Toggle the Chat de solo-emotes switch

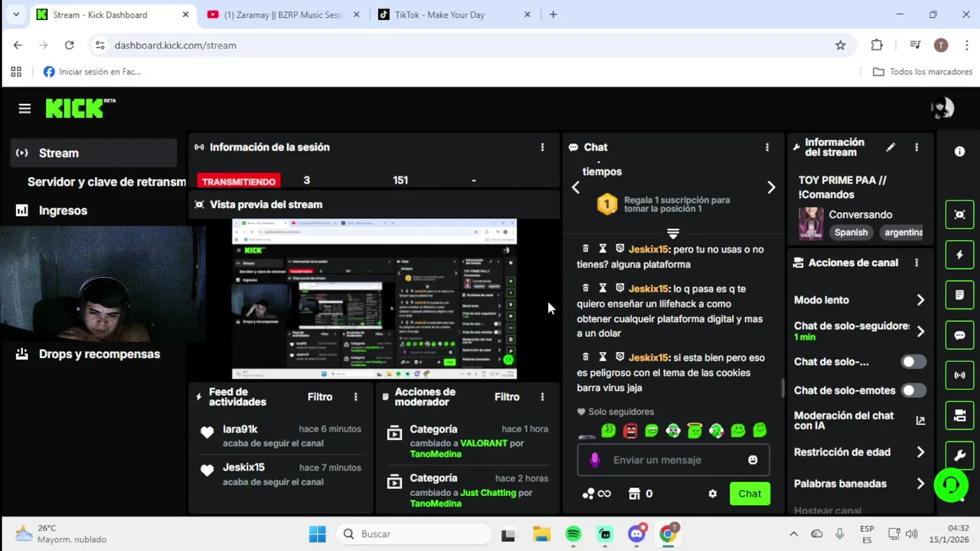point(913,390)
